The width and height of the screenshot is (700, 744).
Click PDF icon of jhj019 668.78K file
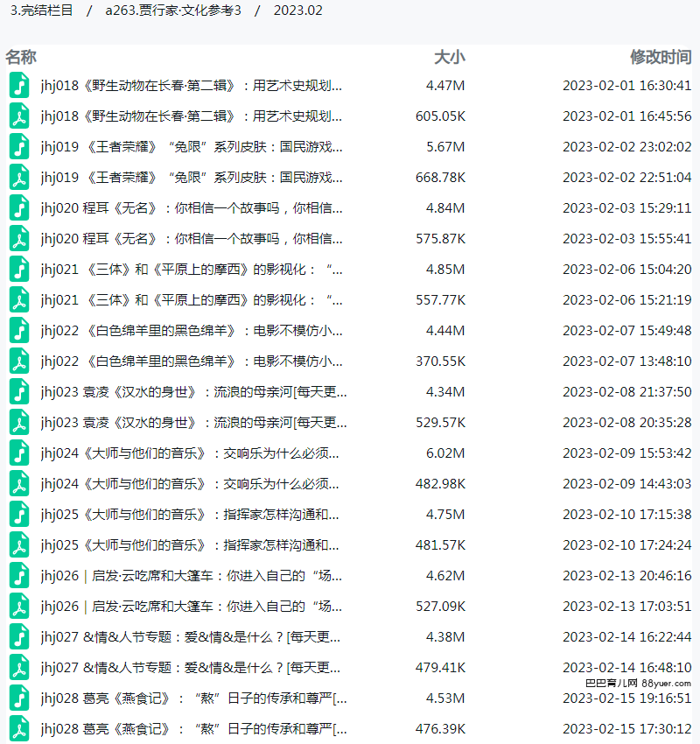pyautogui.click(x=19, y=178)
